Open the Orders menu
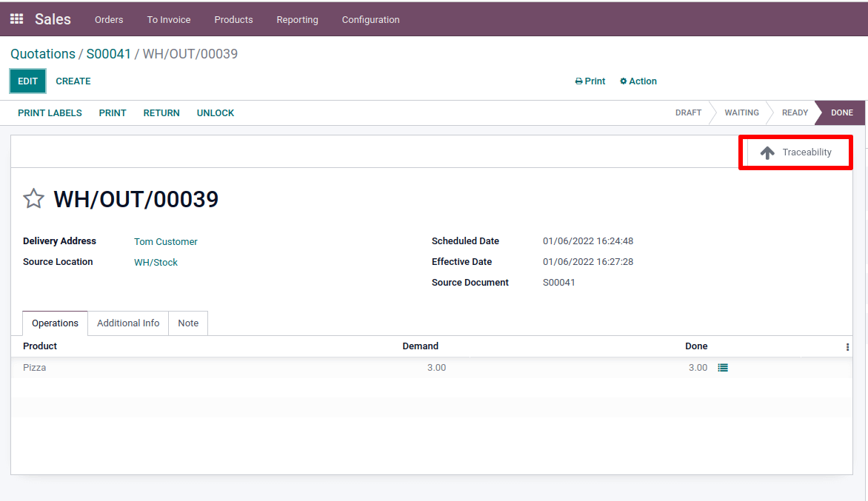The image size is (868, 501). click(109, 19)
